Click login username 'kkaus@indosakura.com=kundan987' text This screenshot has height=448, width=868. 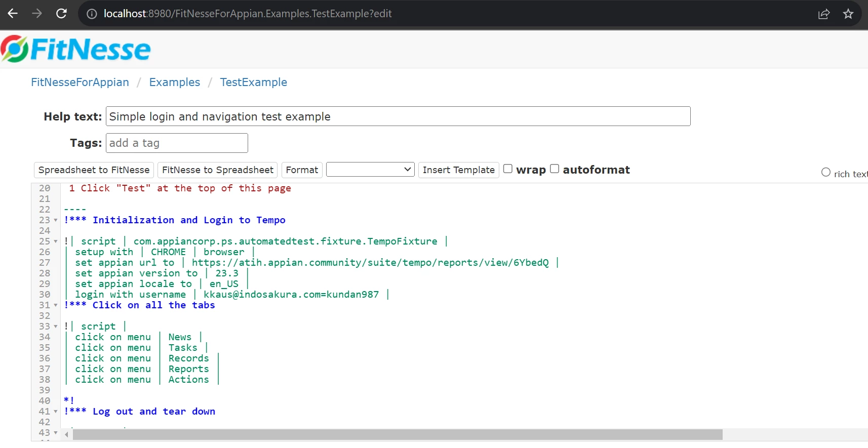pos(291,295)
